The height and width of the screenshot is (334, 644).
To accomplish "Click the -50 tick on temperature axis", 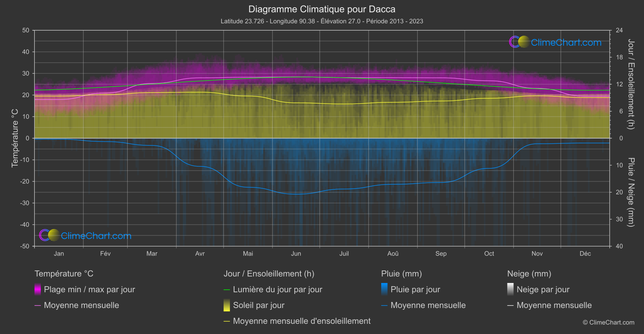I will tap(25, 246).
